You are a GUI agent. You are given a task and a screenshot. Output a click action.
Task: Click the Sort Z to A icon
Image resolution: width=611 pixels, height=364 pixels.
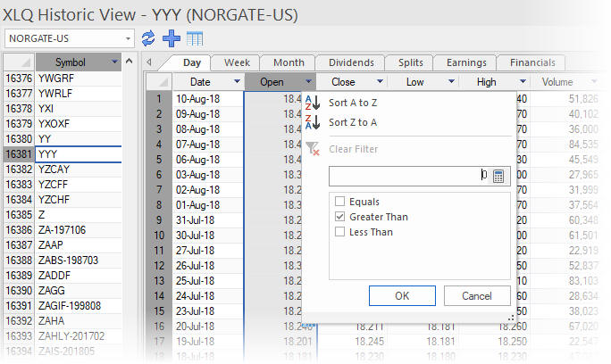[313, 122]
